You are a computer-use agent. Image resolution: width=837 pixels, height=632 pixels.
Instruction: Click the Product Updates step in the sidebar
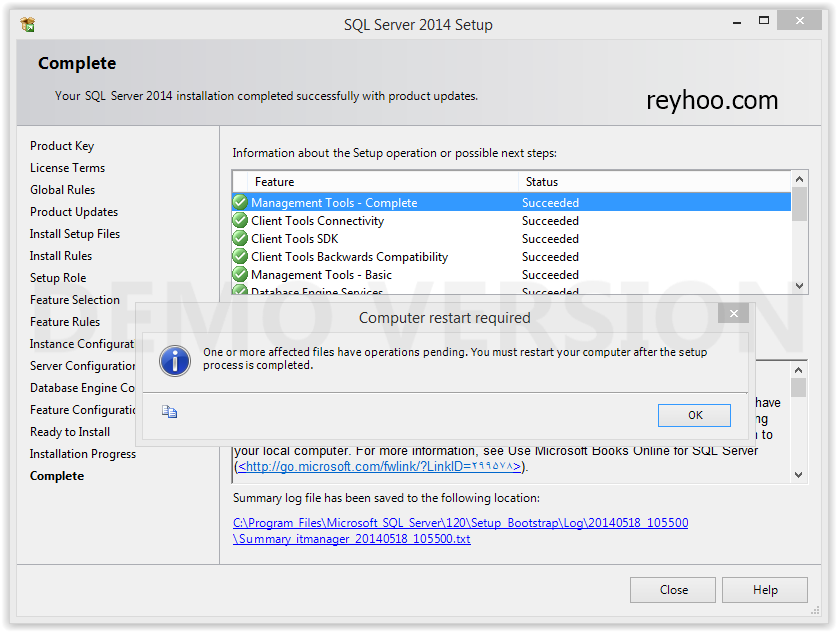tap(74, 212)
